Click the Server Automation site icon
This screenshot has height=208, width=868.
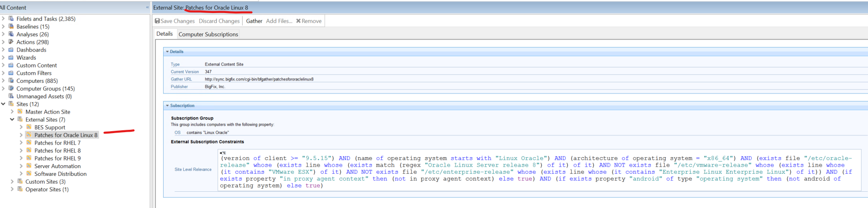[x=29, y=166]
